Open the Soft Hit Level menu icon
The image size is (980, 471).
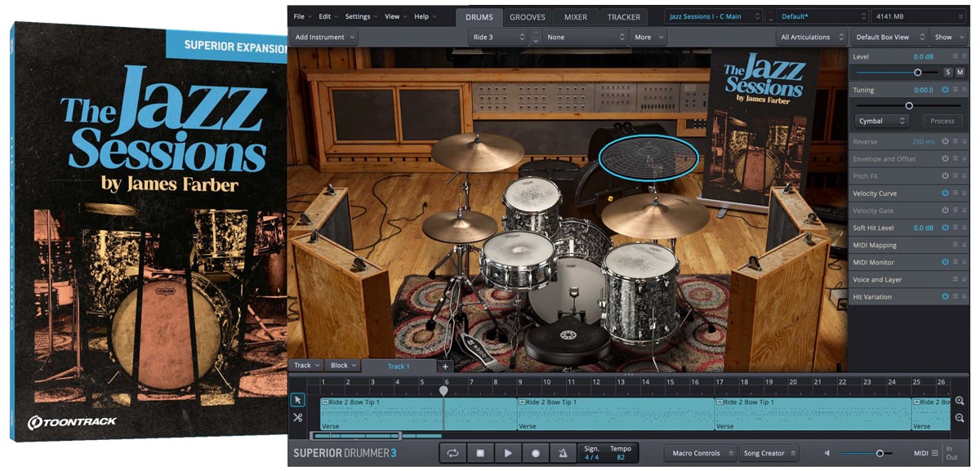[955, 228]
